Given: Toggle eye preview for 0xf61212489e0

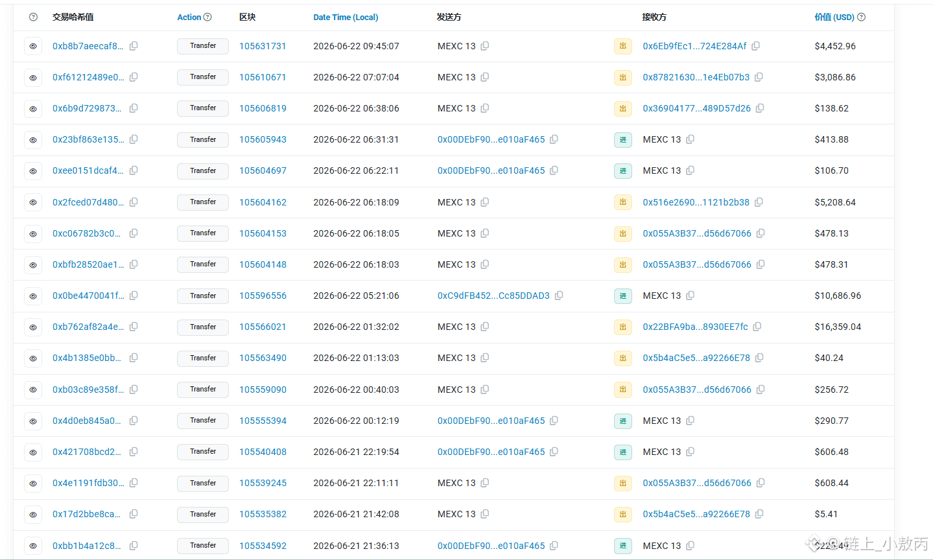Looking at the screenshot, I should click(x=33, y=77).
